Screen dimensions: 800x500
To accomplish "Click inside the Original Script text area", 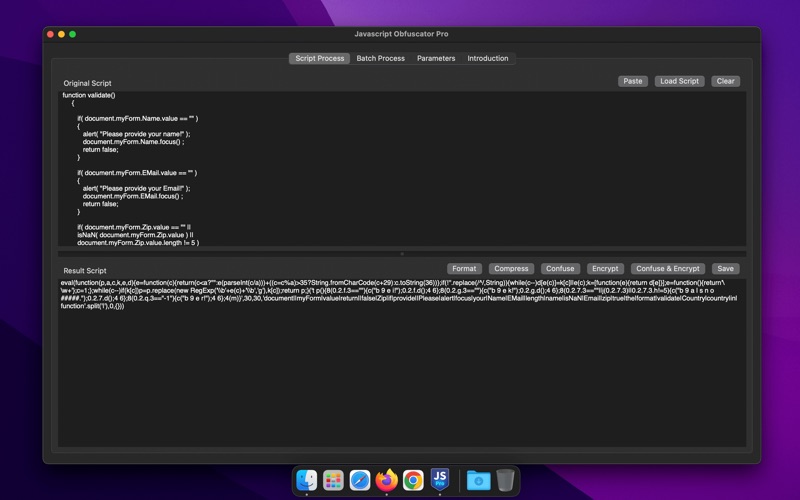I will pos(400,170).
